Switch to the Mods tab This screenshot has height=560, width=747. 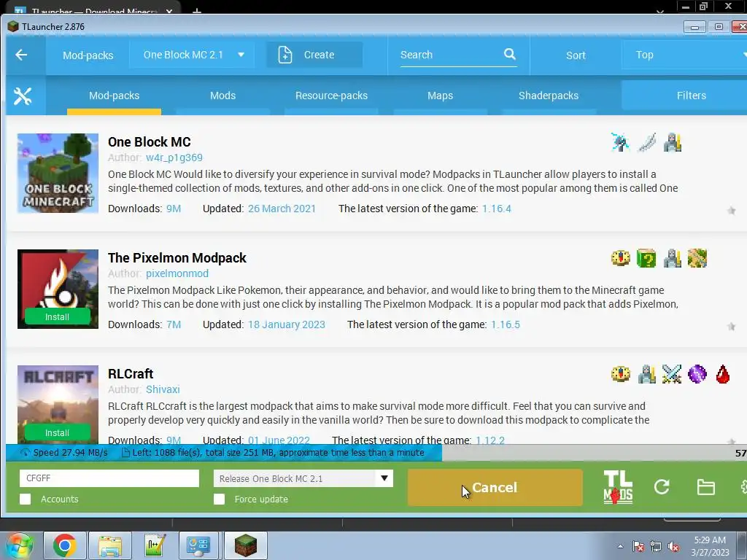point(223,96)
